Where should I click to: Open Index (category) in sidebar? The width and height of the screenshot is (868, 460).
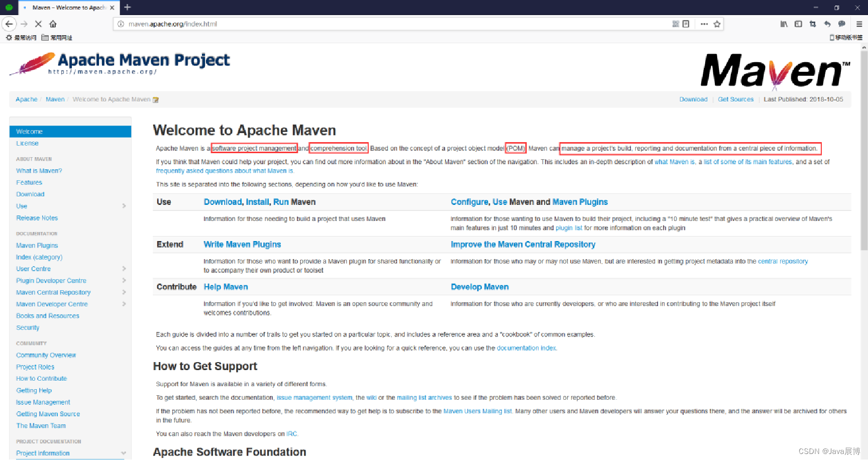pos(39,257)
